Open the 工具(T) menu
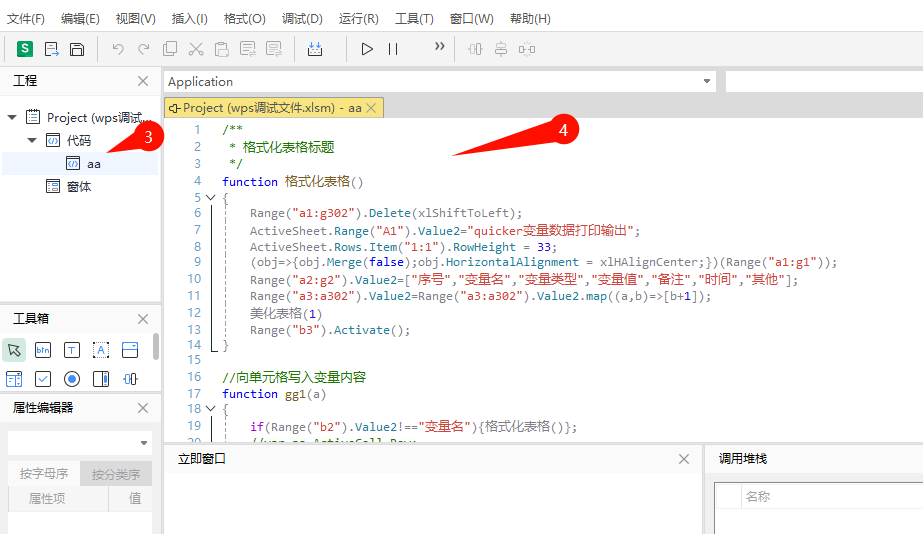 point(414,19)
